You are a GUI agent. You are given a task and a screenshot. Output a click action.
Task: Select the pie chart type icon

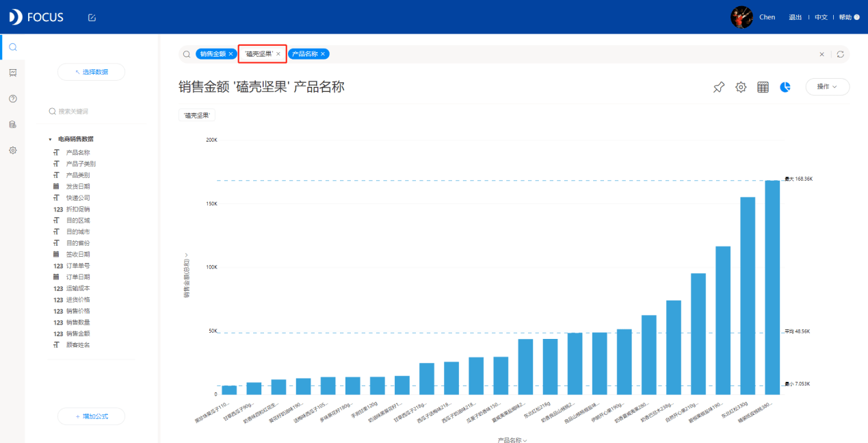pyautogui.click(x=785, y=87)
